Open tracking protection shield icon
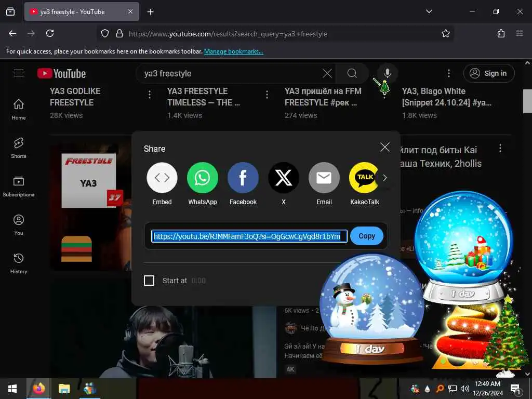 [x=105, y=33]
